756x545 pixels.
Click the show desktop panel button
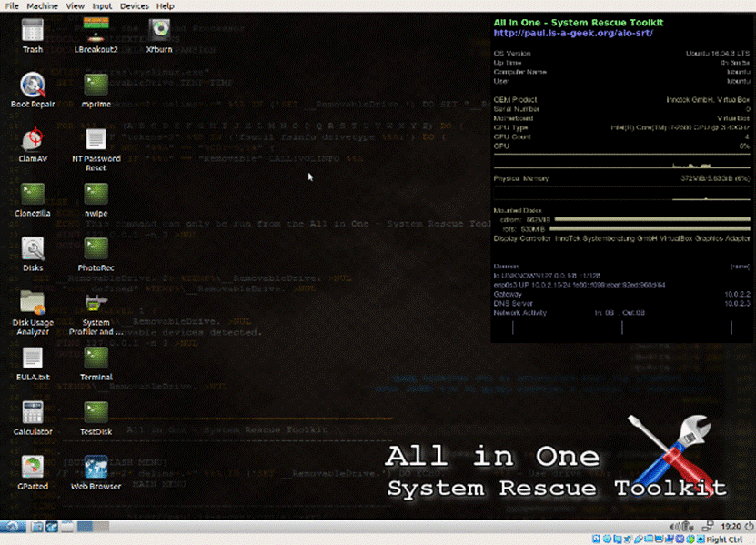pos(67,527)
